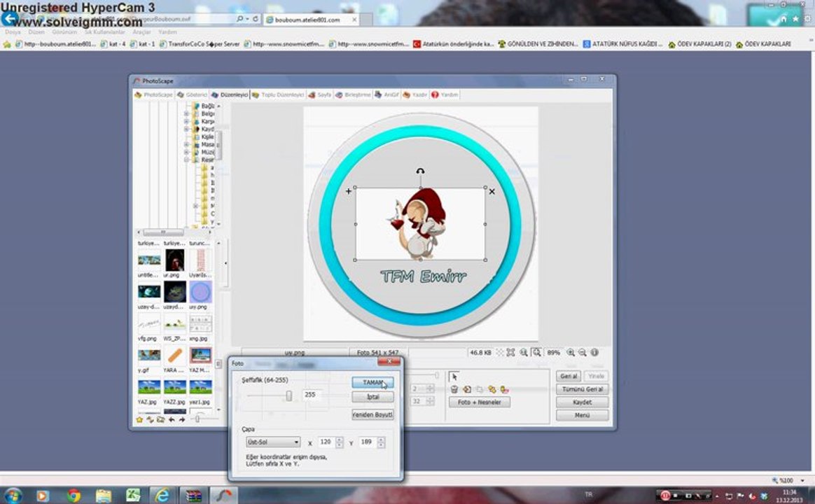The width and height of the screenshot is (815, 504).
Task: Open the image info circle icon
Action: pyautogui.click(x=594, y=352)
